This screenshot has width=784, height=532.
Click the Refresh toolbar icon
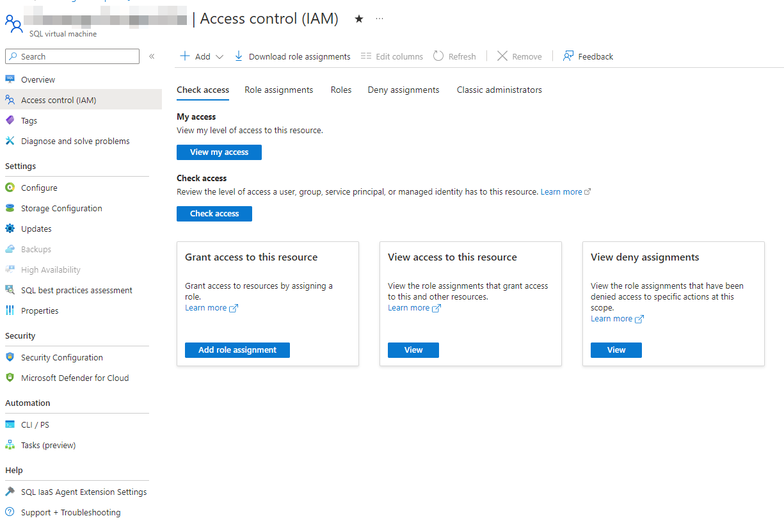[438, 56]
